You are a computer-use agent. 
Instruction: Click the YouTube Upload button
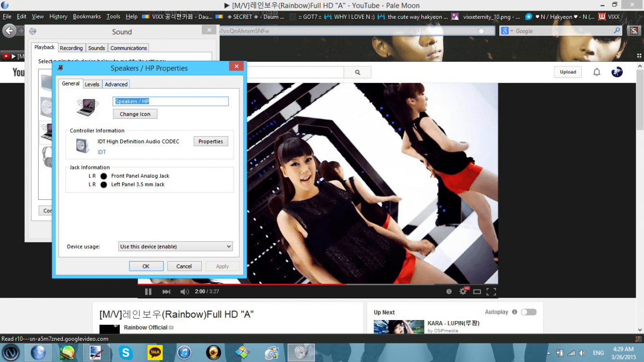tap(568, 72)
